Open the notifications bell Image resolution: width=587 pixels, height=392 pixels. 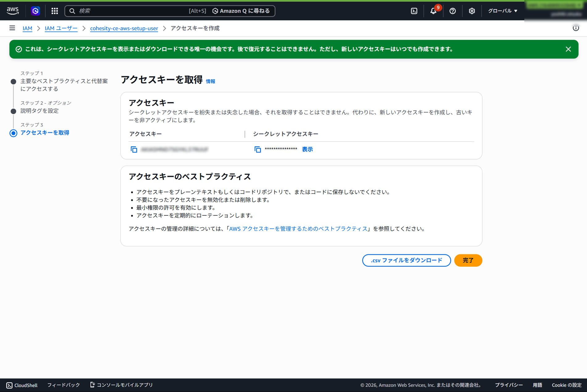[x=433, y=11]
